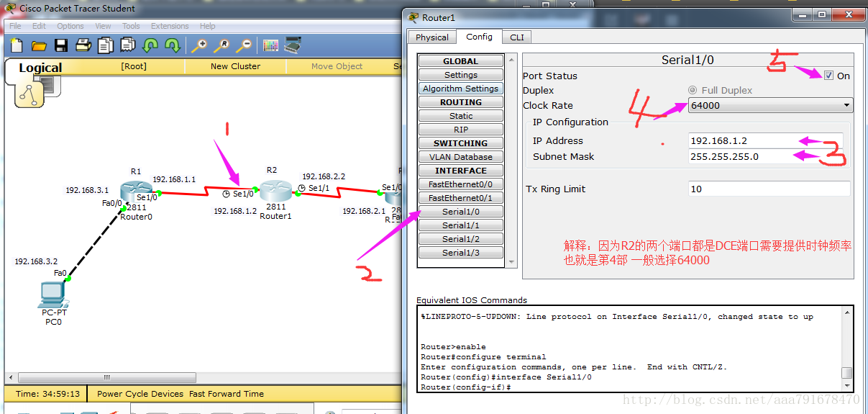Image resolution: width=868 pixels, height=414 pixels.
Task: Open Algorithm Settings in the sidebar
Action: pos(461,89)
